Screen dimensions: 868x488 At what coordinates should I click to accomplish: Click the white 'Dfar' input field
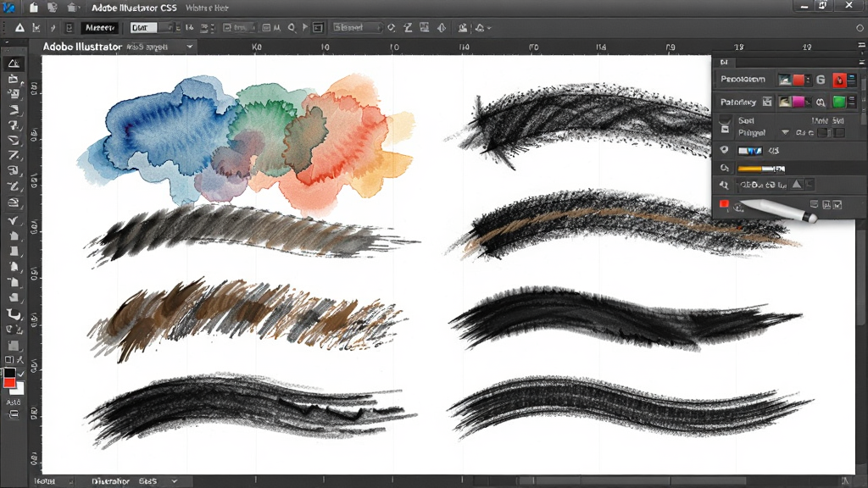pyautogui.click(x=143, y=27)
